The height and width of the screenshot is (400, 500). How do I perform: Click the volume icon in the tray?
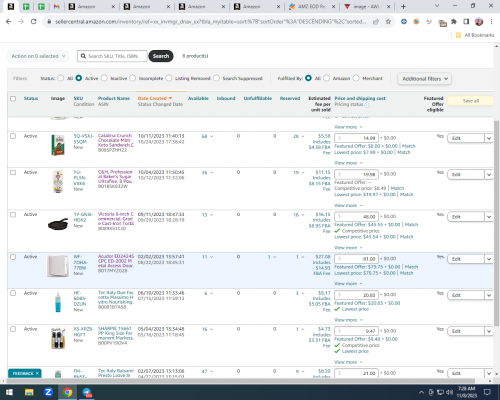[450, 392]
